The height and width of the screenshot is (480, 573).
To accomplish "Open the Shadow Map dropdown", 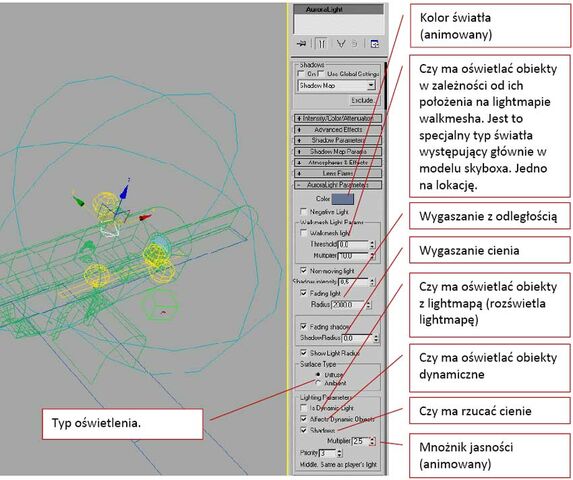I will pos(337,85).
